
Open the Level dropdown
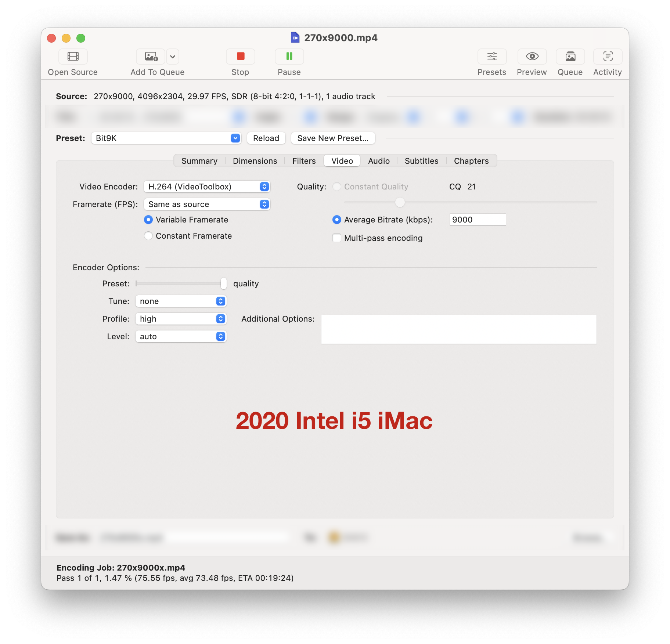coord(181,336)
